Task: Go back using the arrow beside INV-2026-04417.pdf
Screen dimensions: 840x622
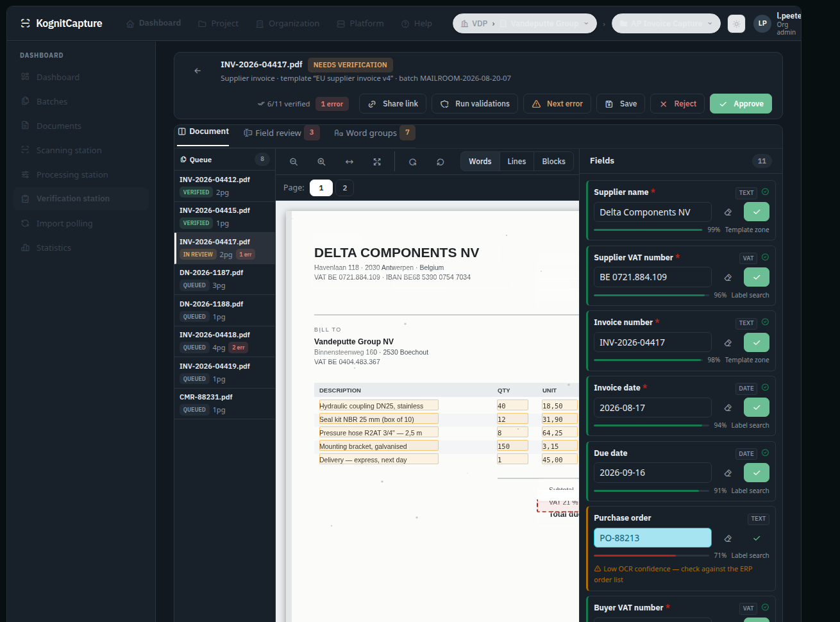Action: coord(197,71)
